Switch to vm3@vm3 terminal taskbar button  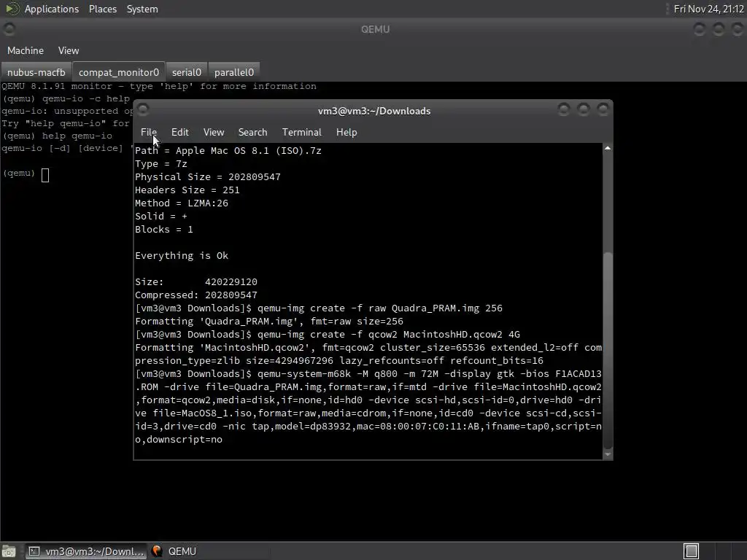click(x=86, y=551)
